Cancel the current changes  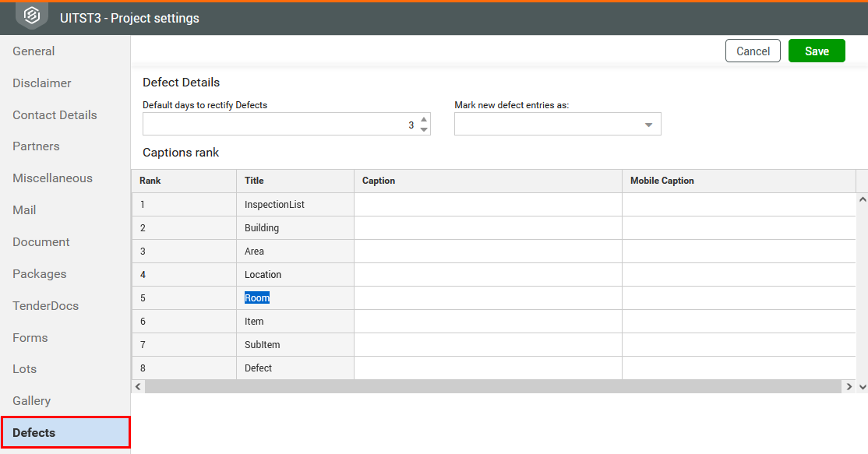[752, 51]
